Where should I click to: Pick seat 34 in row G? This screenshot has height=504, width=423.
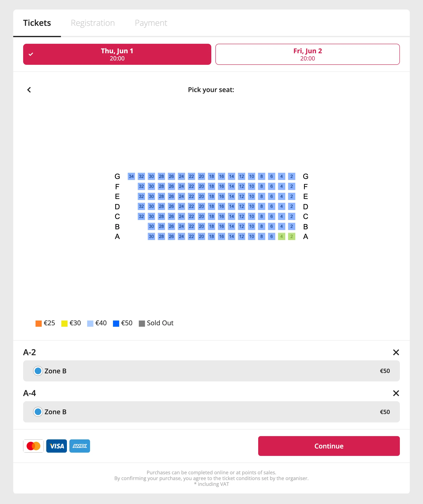pyautogui.click(x=131, y=176)
